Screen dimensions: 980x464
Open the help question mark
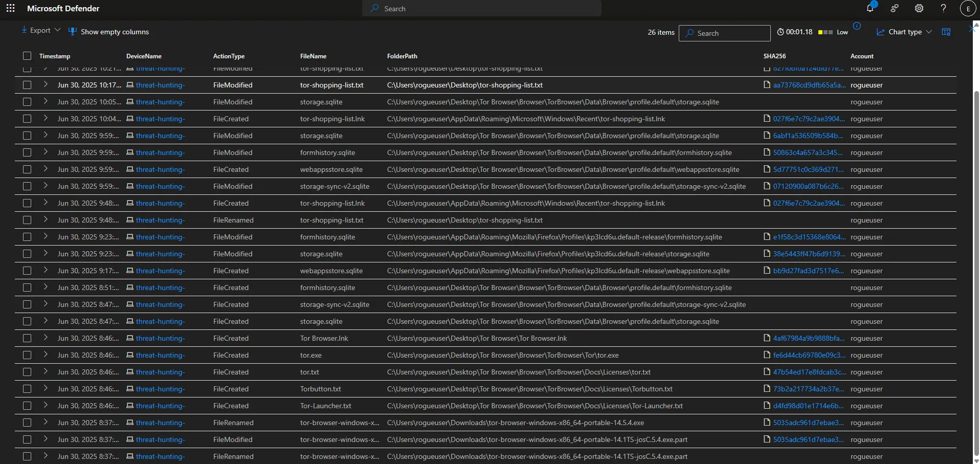[944, 8]
